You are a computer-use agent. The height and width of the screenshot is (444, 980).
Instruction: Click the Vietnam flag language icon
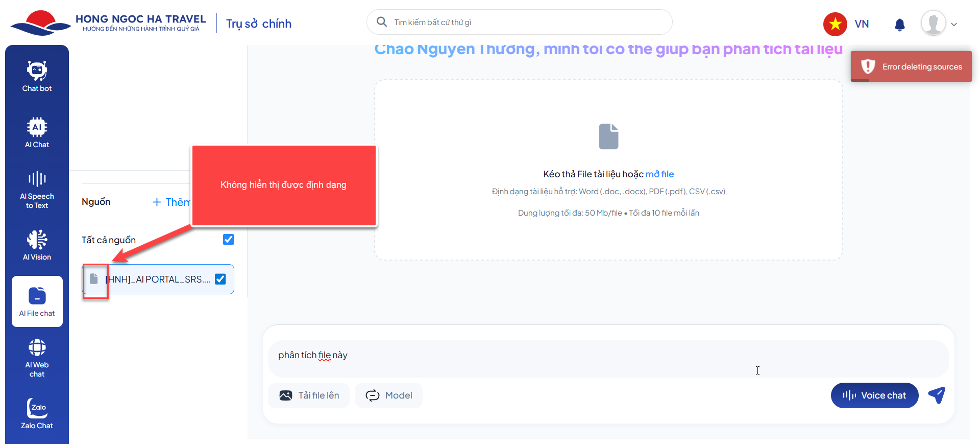835,24
